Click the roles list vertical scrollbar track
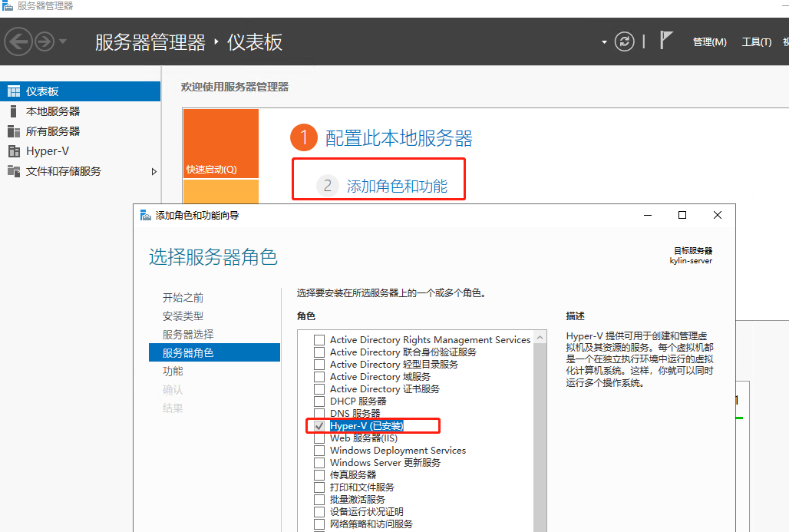 [540, 438]
